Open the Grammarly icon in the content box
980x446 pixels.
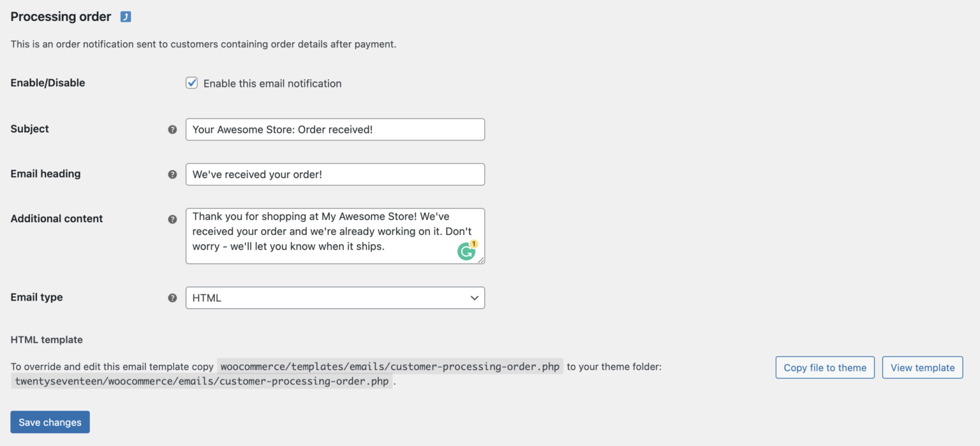467,251
